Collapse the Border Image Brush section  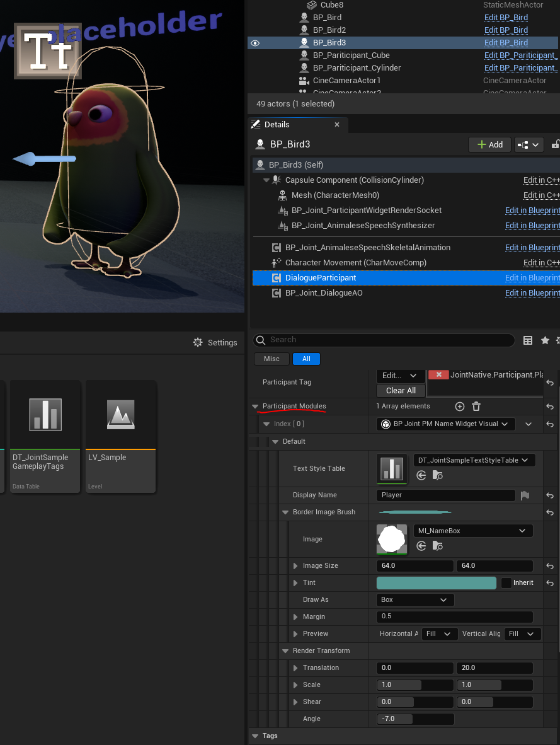pyautogui.click(x=286, y=512)
